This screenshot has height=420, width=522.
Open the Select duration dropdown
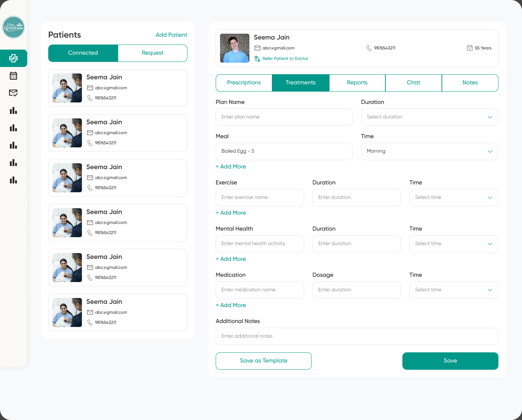[x=430, y=117]
